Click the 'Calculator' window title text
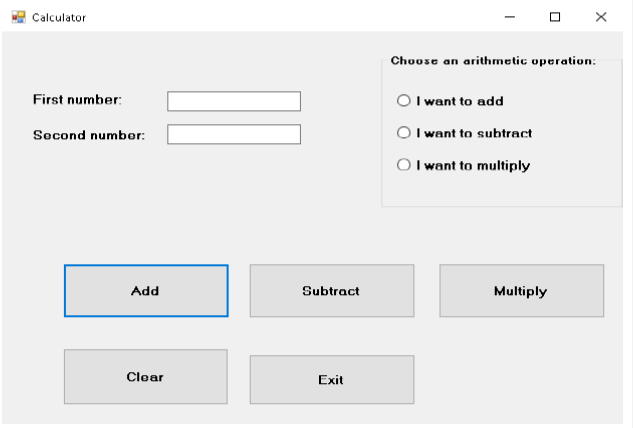633x428 pixels. tap(59, 18)
